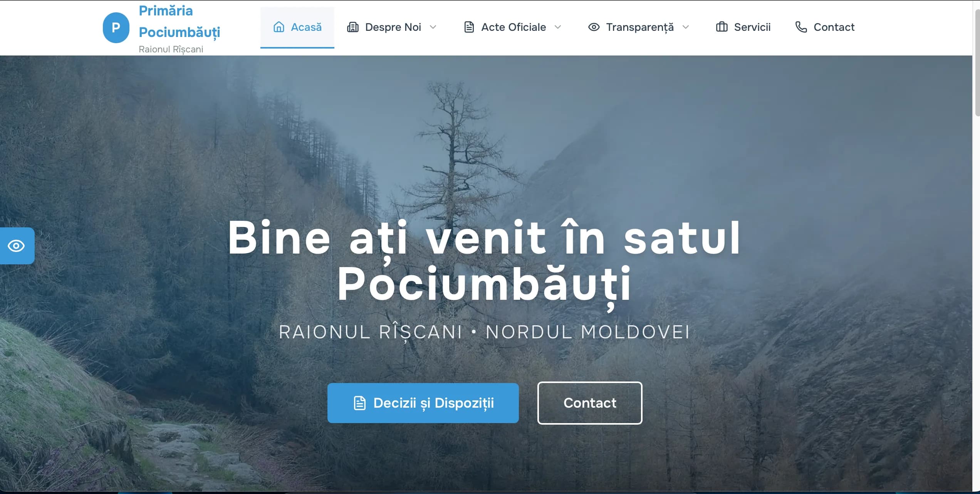
Task: Toggle the accessibility eye panel on left edge
Action: click(x=17, y=246)
